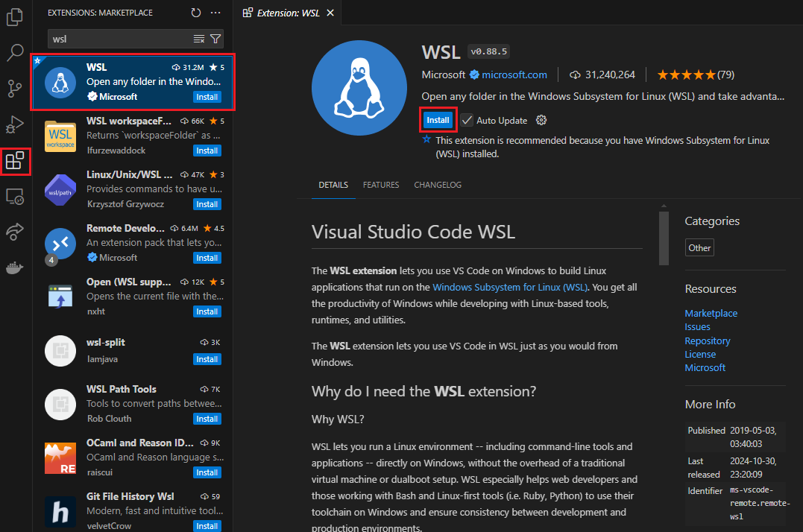Open the Explorer view in activity bar
The width and height of the screenshot is (803, 532).
[x=15, y=17]
